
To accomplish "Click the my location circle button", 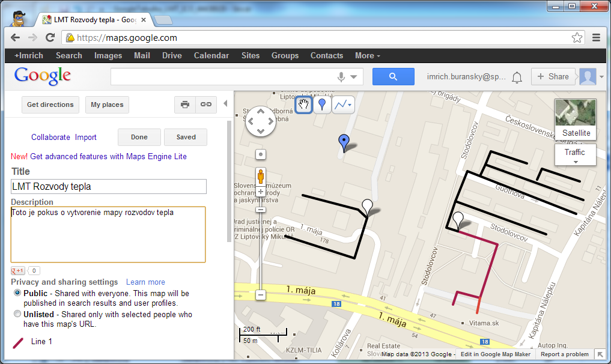I will point(261,155).
